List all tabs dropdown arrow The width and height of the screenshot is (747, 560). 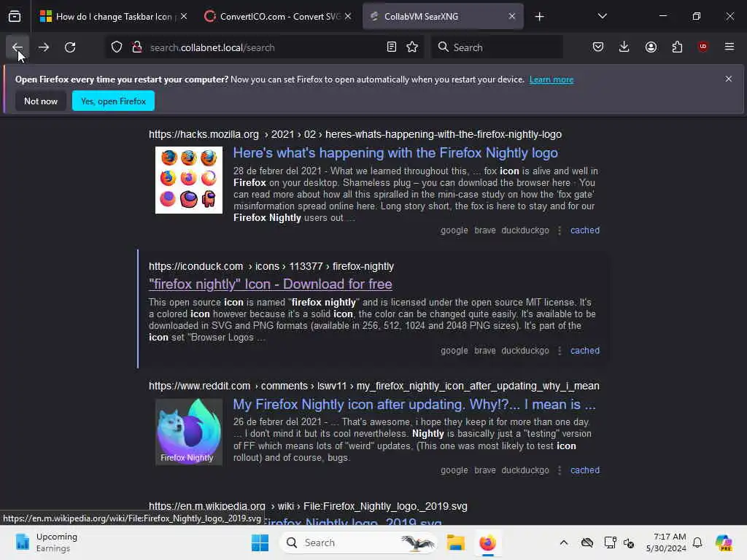pos(602,17)
